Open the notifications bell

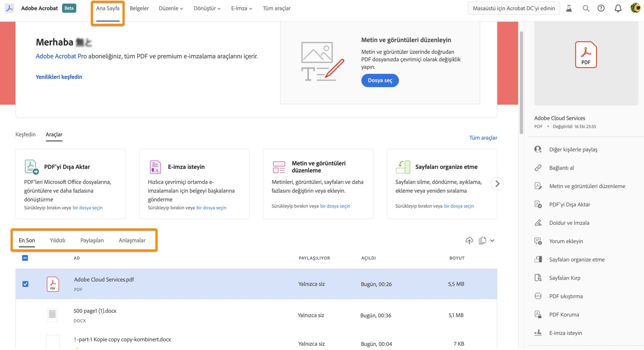point(618,8)
